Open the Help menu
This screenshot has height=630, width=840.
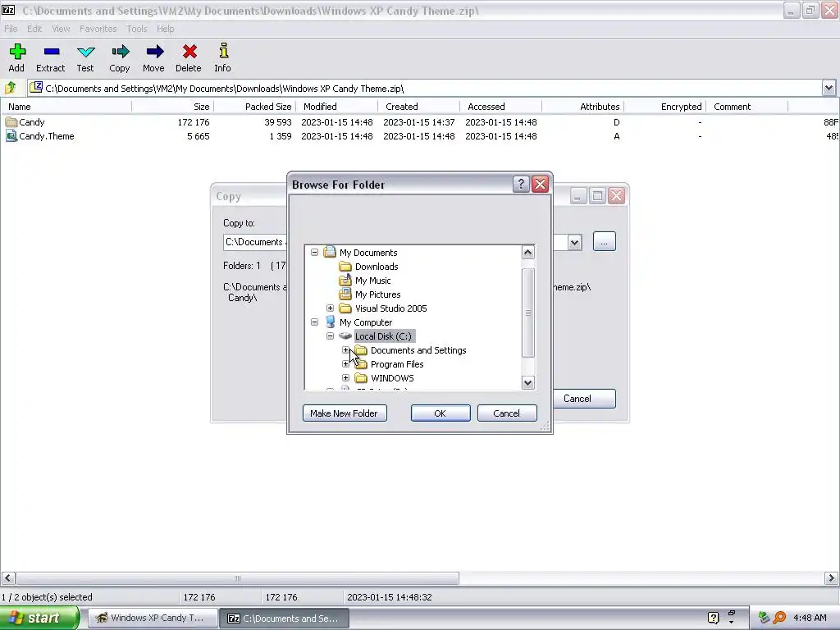[166, 29]
